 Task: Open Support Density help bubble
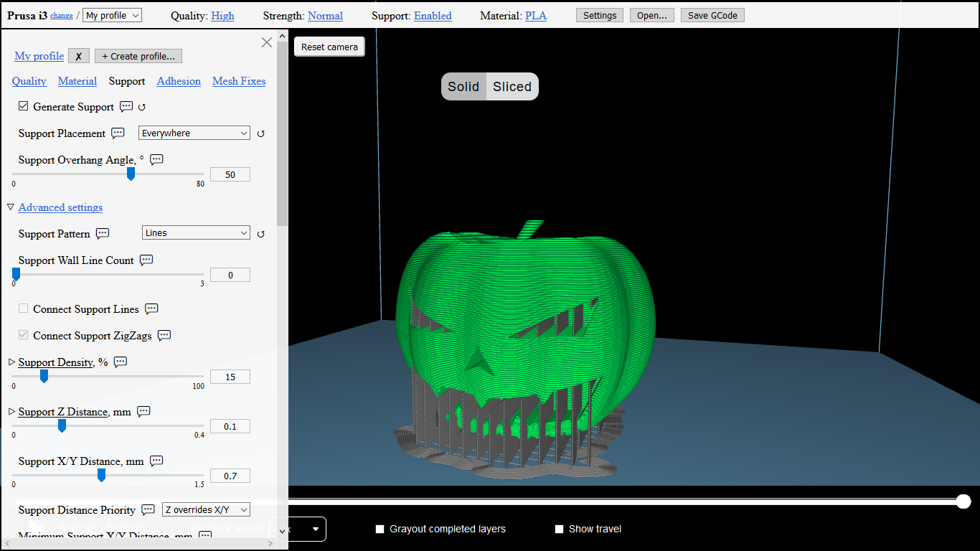tap(121, 362)
